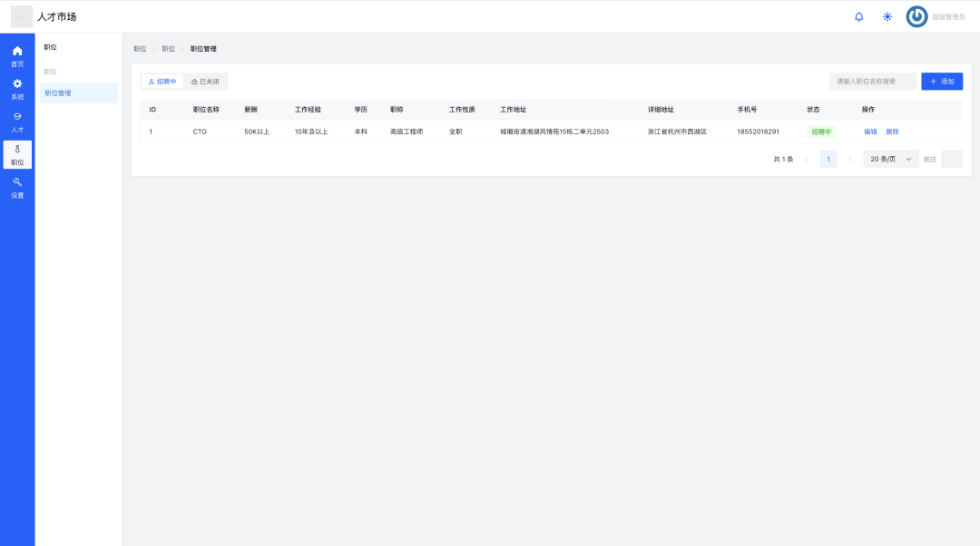Click 删除 link for the CTO row
This screenshot has height=546, width=980.
(892, 132)
